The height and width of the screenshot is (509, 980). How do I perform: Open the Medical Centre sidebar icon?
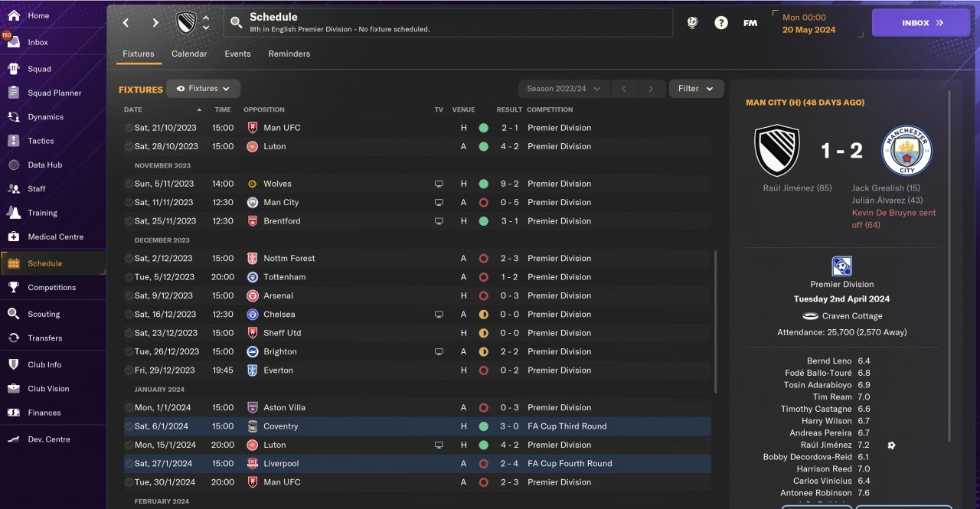[x=14, y=237]
